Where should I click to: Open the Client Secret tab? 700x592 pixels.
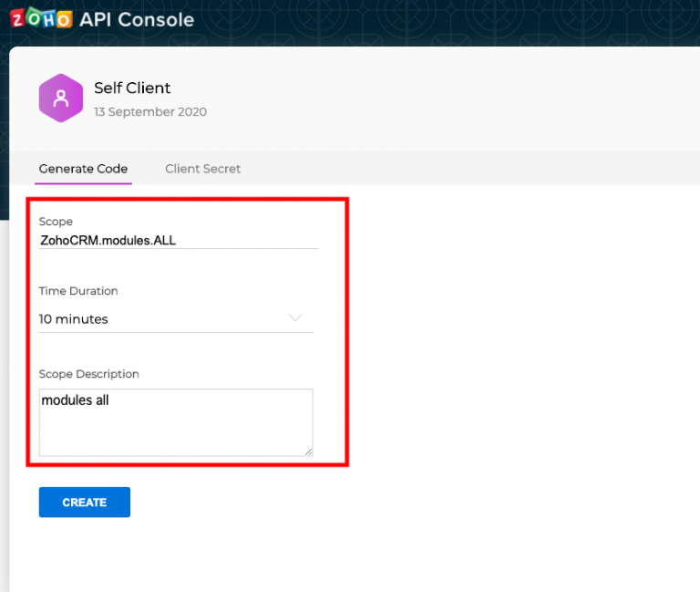202,169
